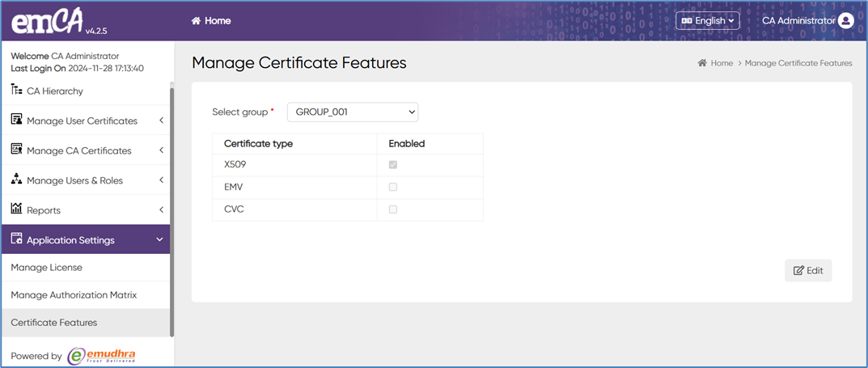Click the Manage CA Certificates icon

point(16,150)
